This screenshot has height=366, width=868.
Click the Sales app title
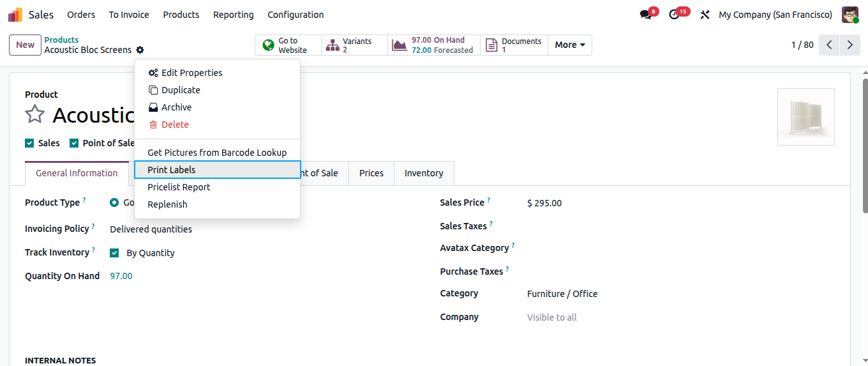click(x=41, y=15)
